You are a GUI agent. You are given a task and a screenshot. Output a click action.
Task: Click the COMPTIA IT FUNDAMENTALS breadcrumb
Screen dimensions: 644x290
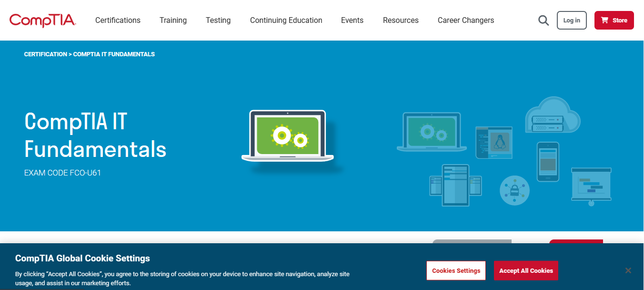114,54
